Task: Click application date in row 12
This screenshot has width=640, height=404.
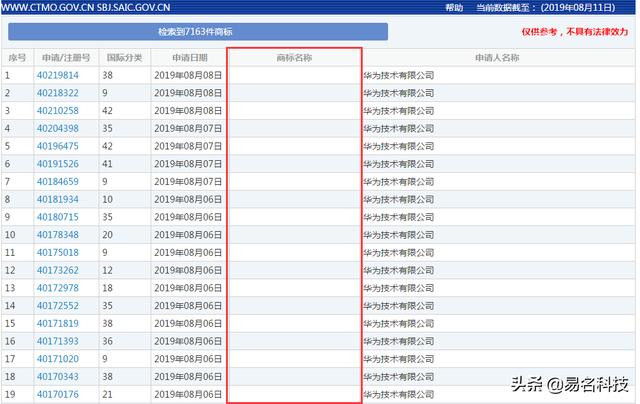Action: 188,271
